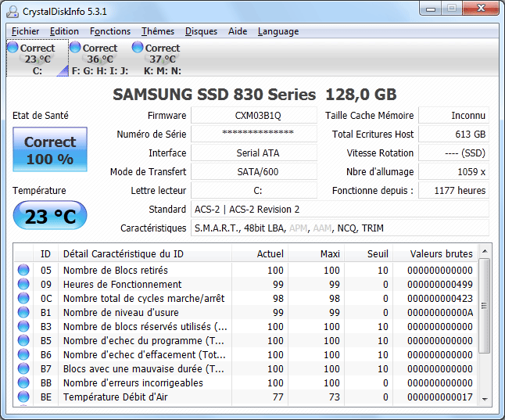Click the Fonctionne depuis value 1177 heures
This screenshot has width=505, height=420.
click(x=453, y=190)
